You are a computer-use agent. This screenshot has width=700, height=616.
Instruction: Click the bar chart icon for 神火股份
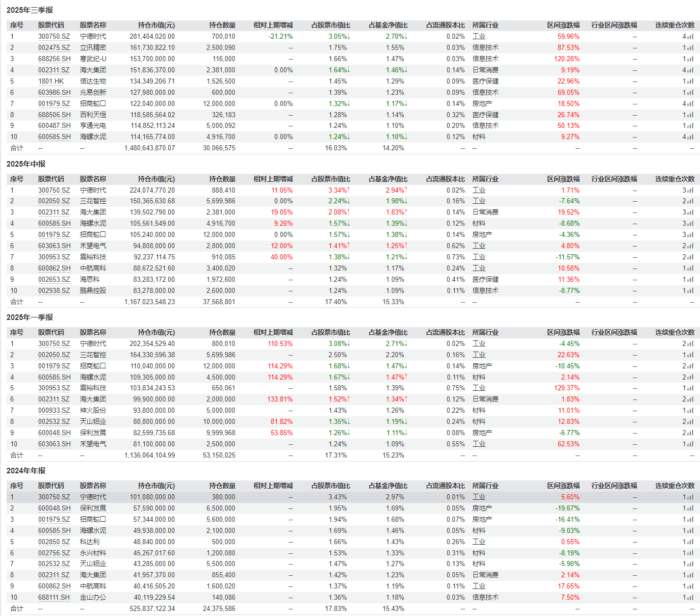690,411
